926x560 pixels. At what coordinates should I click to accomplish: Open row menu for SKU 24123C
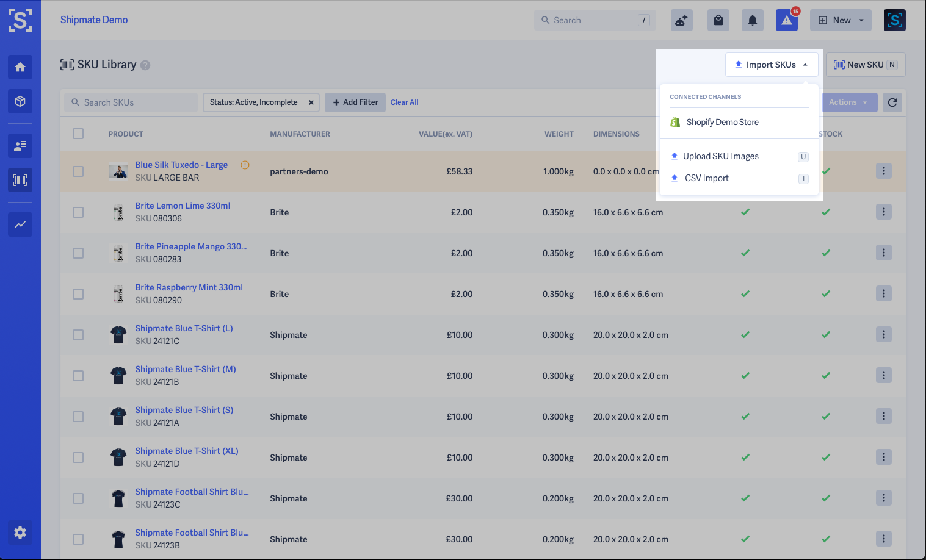[884, 498]
